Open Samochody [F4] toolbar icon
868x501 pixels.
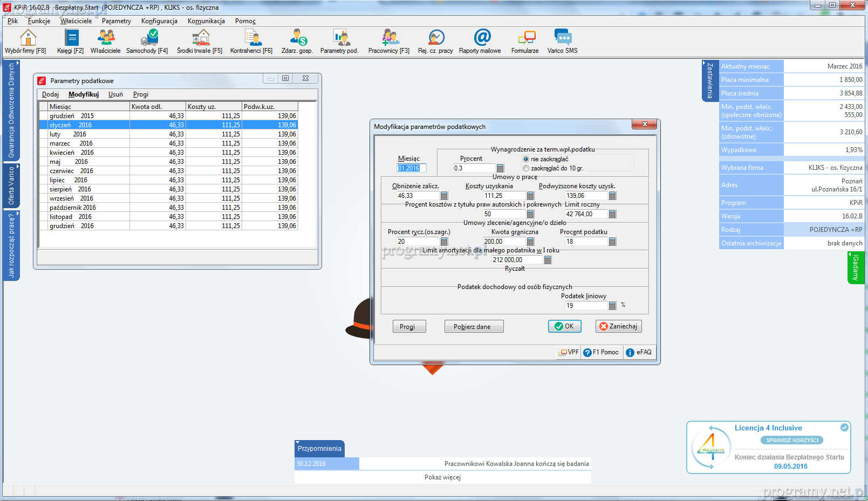[x=148, y=38]
